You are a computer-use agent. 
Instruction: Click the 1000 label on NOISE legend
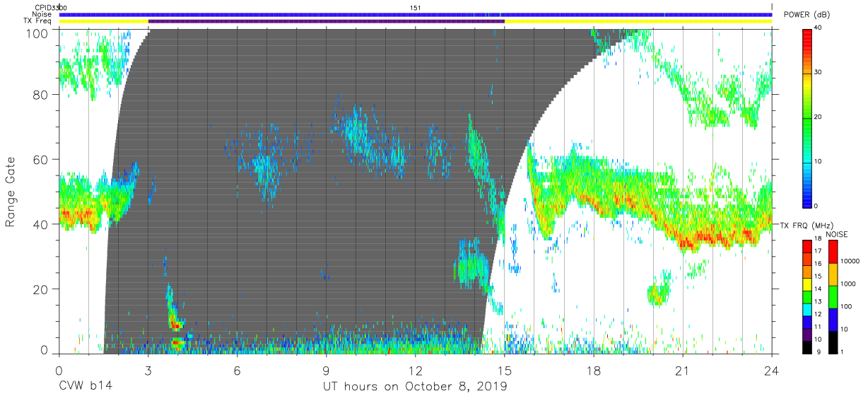pyautogui.click(x=848, y=283)
